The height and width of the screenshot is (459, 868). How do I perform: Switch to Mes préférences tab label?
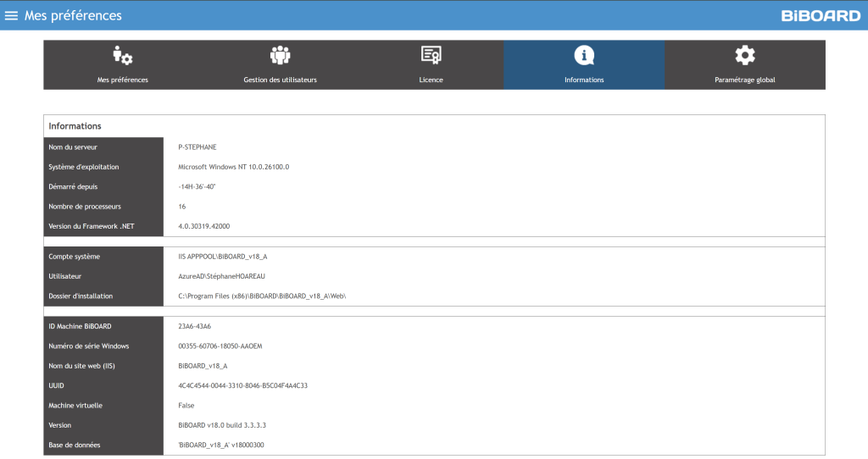(x=122, y=80)
